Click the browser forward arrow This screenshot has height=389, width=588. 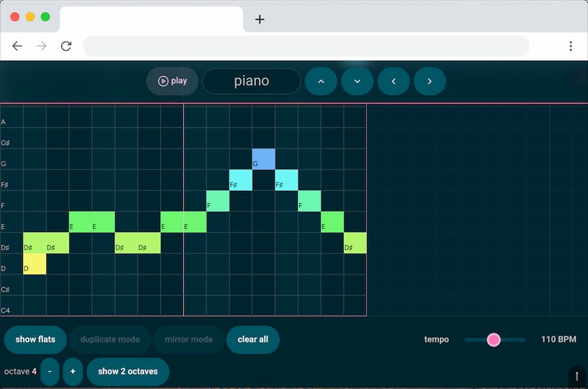point(42,46)
